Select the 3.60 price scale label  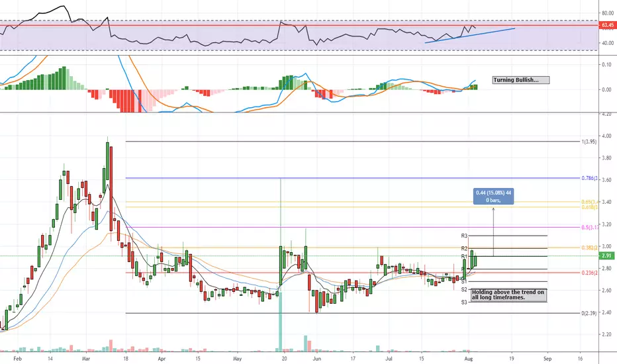[x=606, y=180]
